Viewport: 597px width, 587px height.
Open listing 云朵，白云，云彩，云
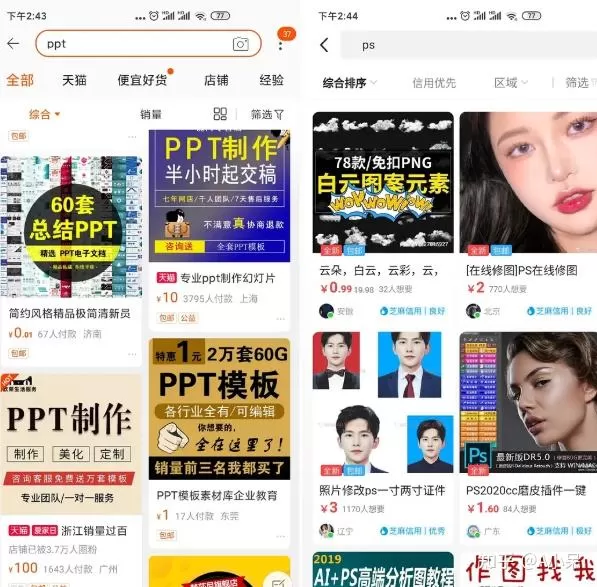click(378, 271)
